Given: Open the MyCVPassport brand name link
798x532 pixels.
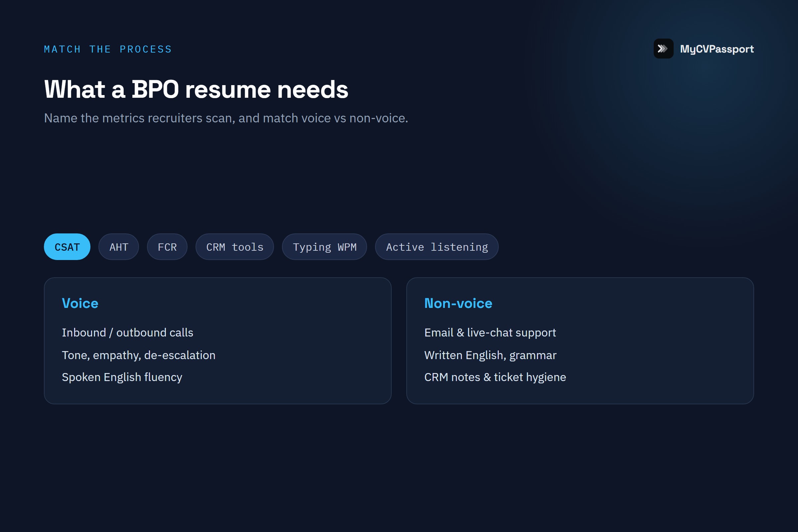Looking at the screenshot, I should pyautogui.click(x=717, y=49).
